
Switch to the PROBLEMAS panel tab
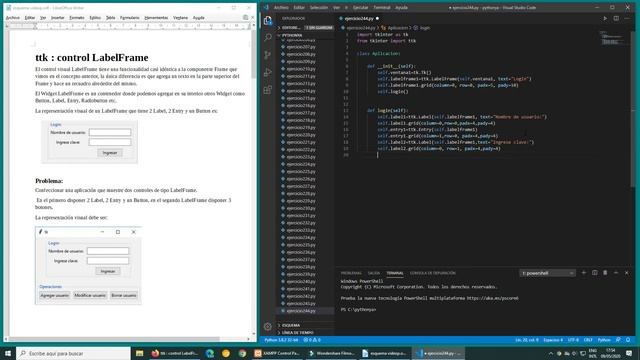[x=351, y=273]
